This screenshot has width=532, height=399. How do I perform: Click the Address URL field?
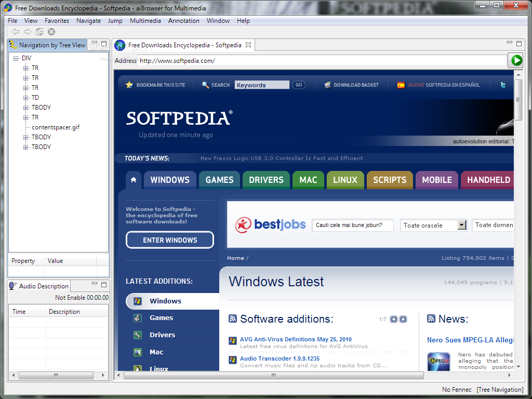point(322,61)
